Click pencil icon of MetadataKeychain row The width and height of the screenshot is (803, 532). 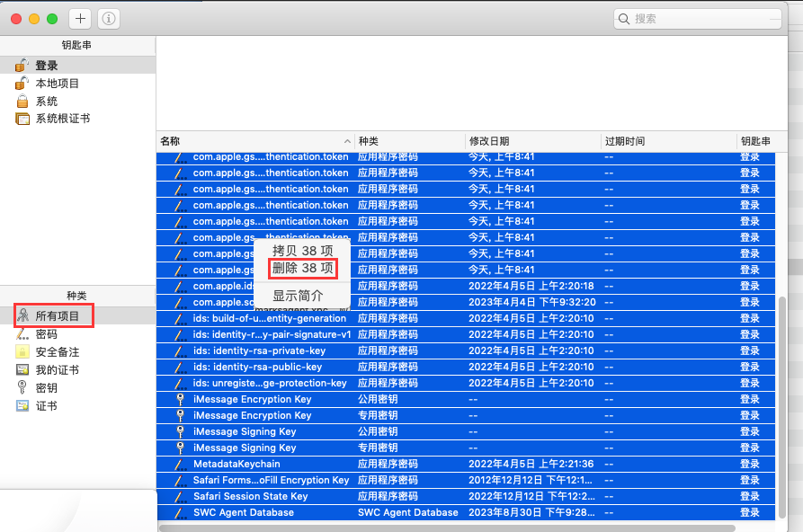(180, 464)
